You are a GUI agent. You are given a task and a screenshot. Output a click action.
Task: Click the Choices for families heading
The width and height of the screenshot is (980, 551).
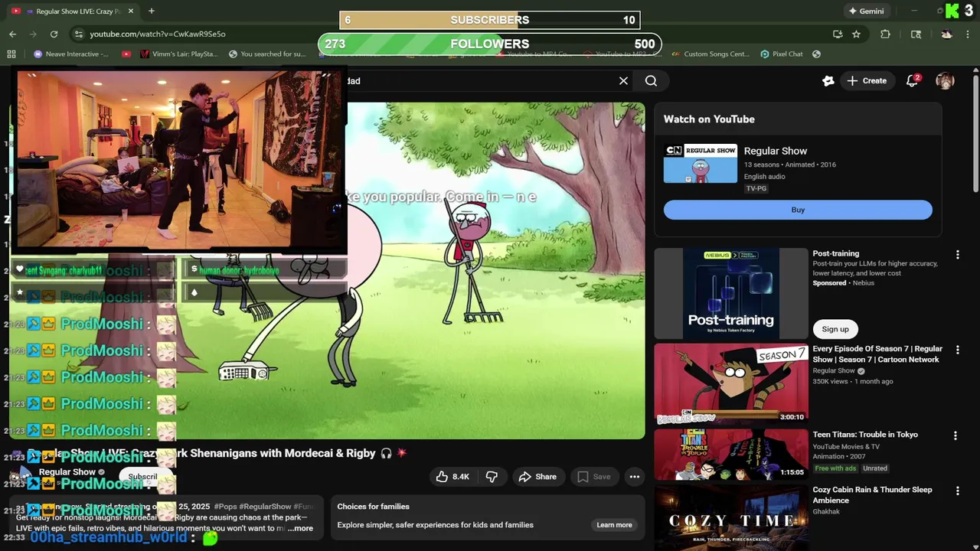(x=374, y=507)
